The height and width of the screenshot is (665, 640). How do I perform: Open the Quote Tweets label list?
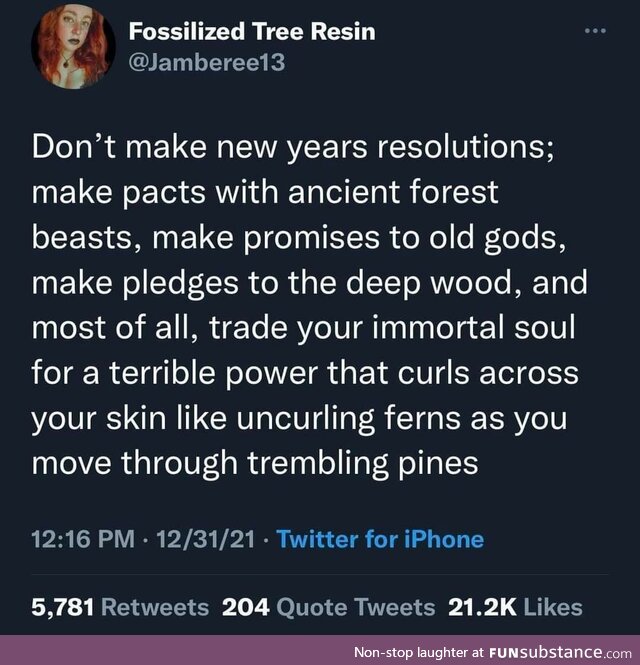pos(355,607)
